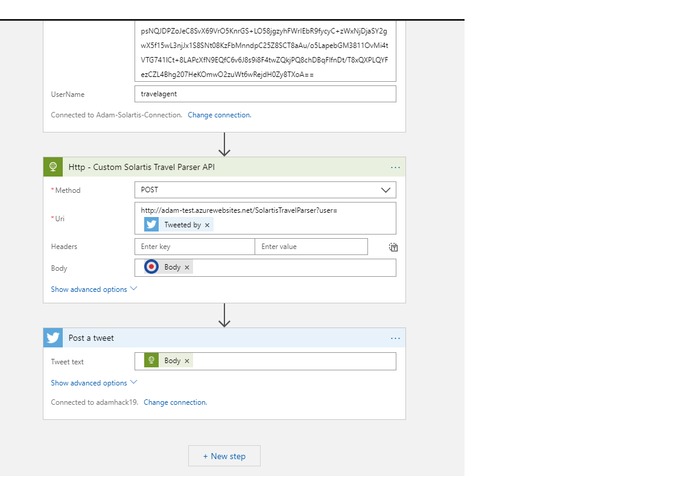Open the Method dropdown showing POST
This screenshot has width=695, height=494.
(265, 190)
